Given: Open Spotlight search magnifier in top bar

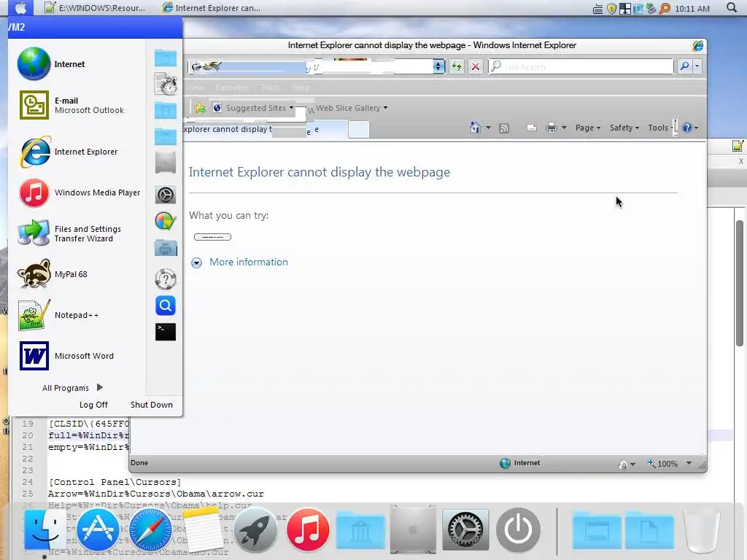Looking at the screenshot, I should pos(732,7).
